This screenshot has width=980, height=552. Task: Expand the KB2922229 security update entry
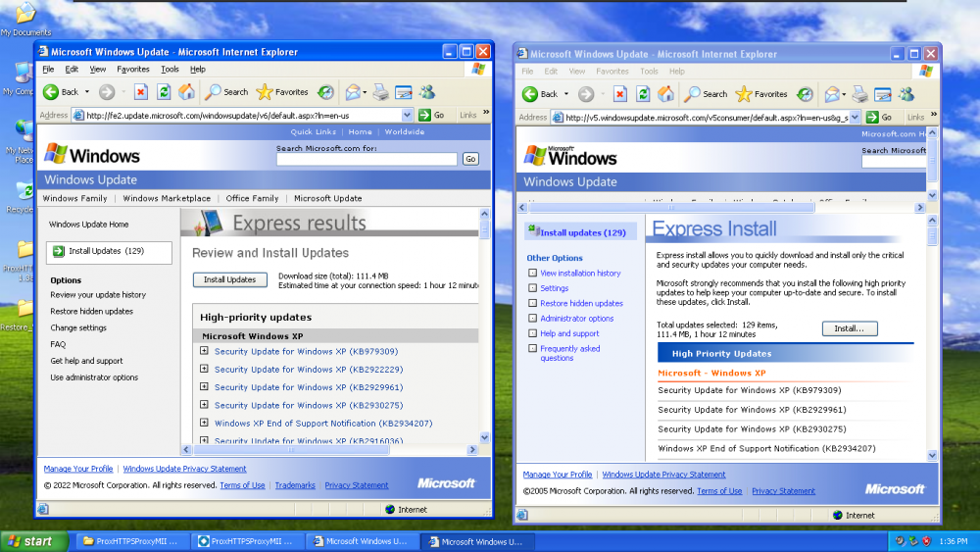204,370
